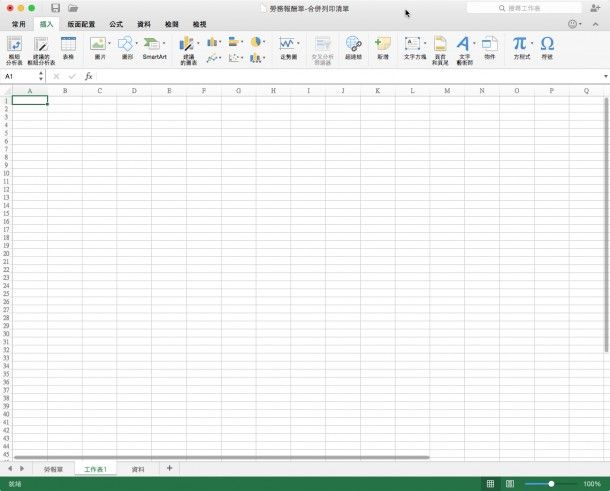This screenshot has height=491, width=610.
Task: Click the vertical scrollbar
Action: pos(606,225)
